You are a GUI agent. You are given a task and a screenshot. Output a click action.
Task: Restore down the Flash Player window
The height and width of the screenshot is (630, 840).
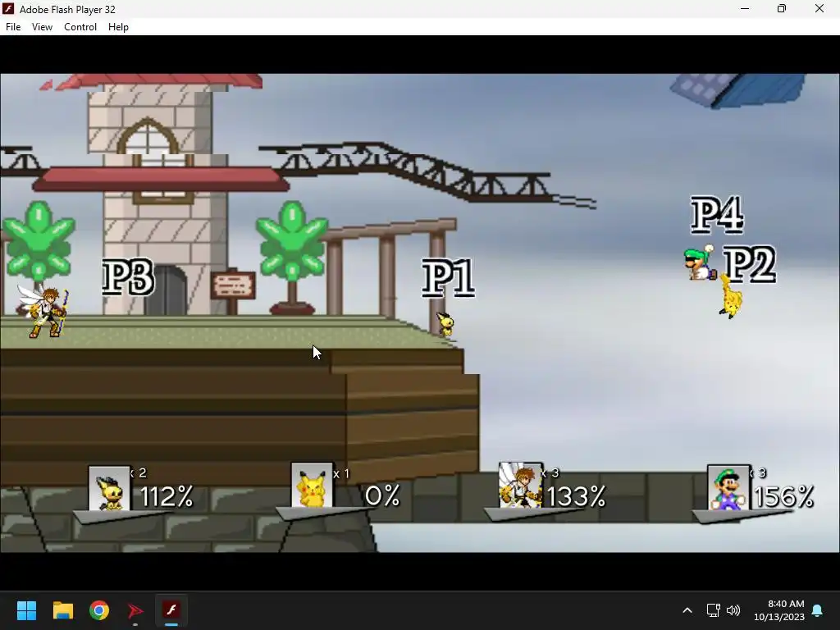click(x=782, y=8)
